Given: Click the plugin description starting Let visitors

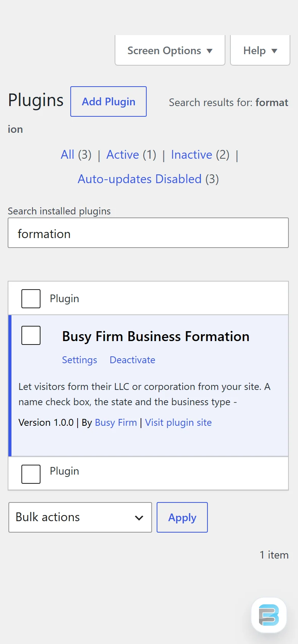Looking at the screenshot, I should pyautogui.click(x=144, y=394).
